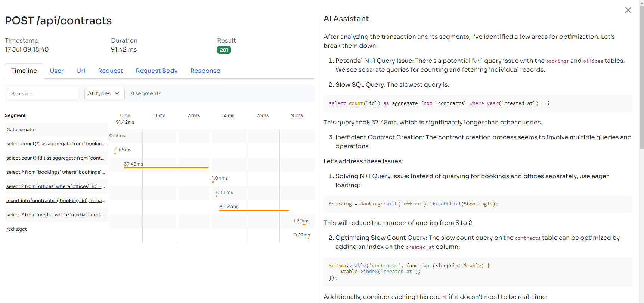Open the select count(`id`) contracts segment
Screen dimensions: 644x303
55,158
